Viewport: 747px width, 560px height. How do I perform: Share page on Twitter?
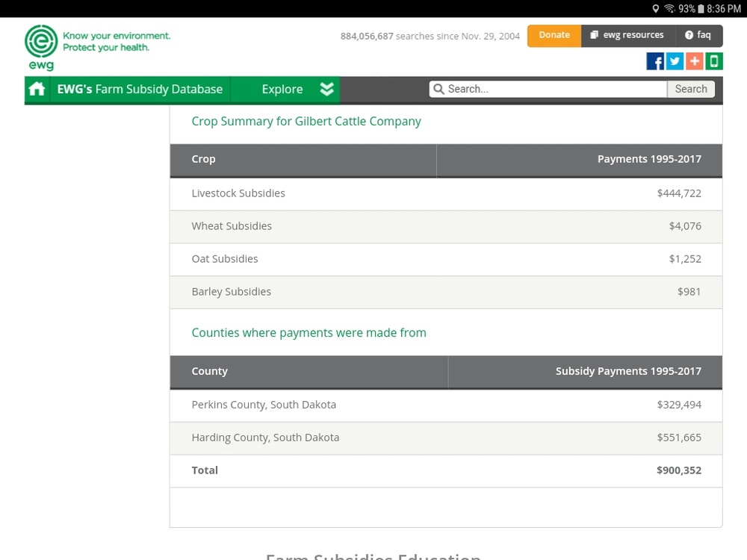pos(675,61)
